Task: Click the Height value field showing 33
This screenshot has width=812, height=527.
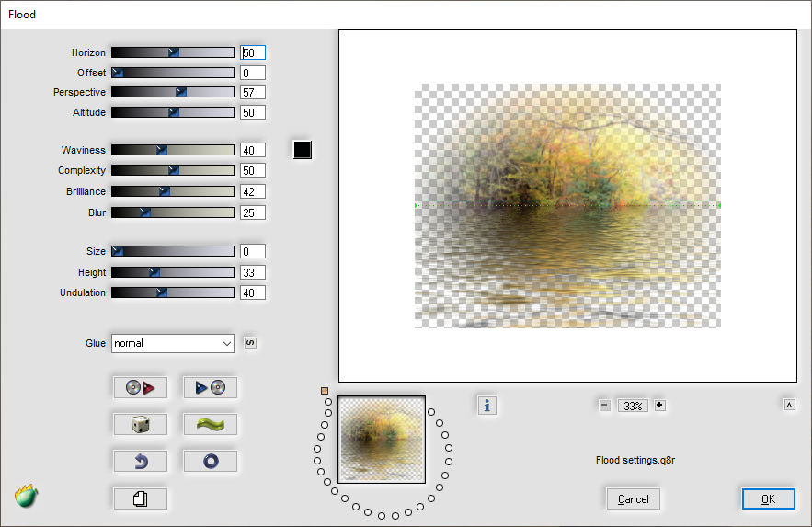Action: click(x=253, y=272)
